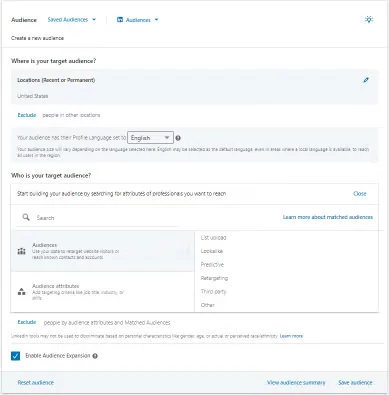Uncheck Enable Audience Expansion checkbox
Viewport: 389px width, 395px height.
[x=15, y=356]
